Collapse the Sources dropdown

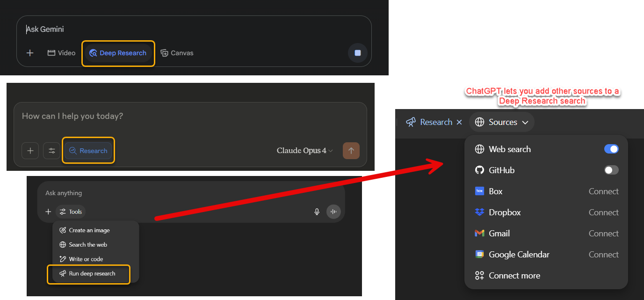click(502, 122)
